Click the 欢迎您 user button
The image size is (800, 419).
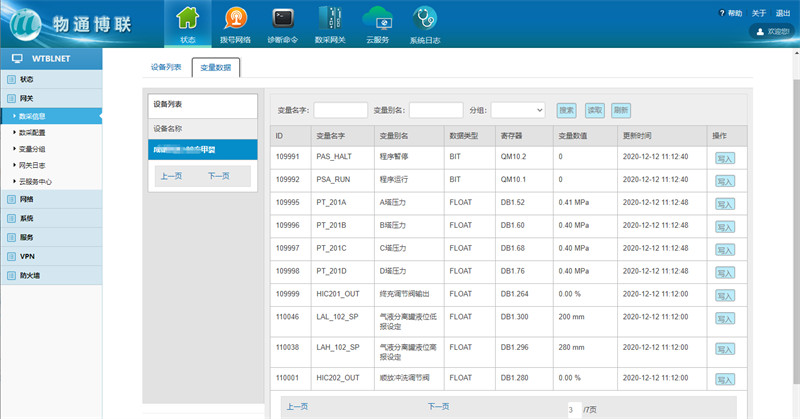pos(771,32)
